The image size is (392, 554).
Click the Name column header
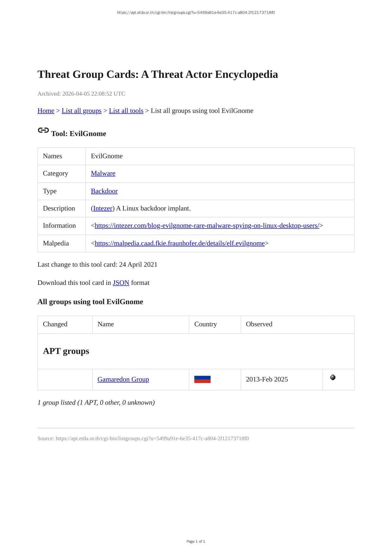[106, 324]
